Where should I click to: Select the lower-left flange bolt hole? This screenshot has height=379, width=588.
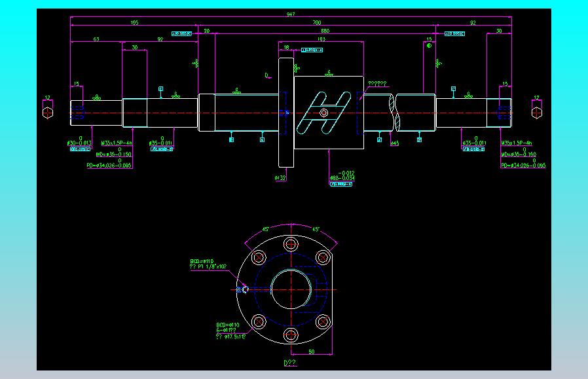tap(259, 321)
